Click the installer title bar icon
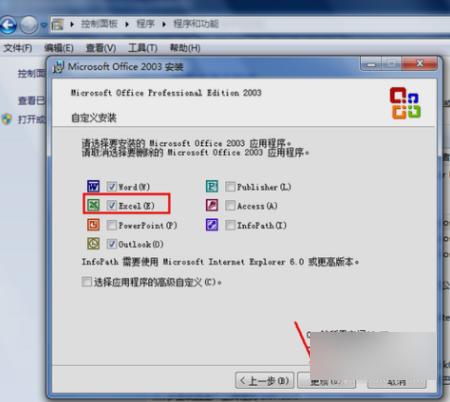Screen dimensions: 450x402 (x=59, y=67)
